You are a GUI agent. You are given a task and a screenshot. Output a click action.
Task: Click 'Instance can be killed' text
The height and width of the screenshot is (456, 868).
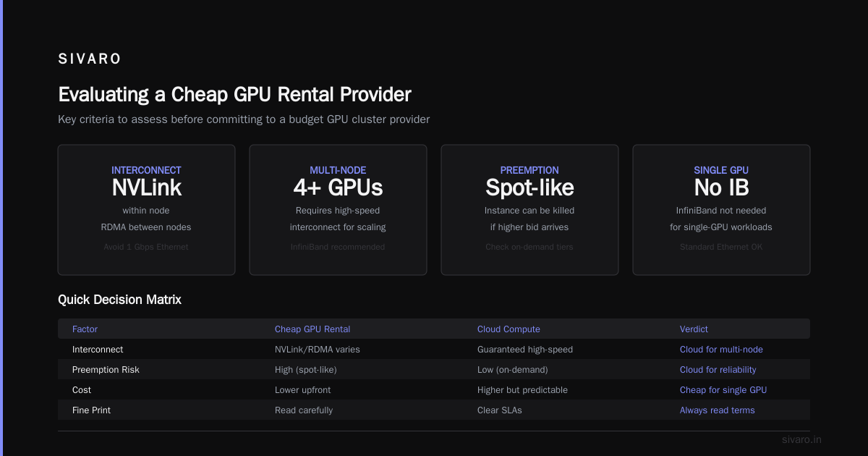click(529, 211)
